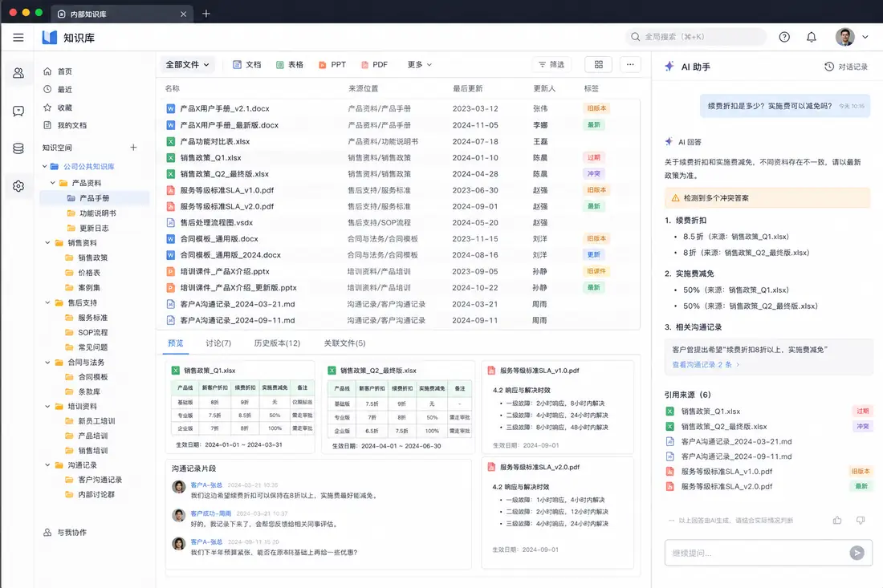The width and height of the screenshot is (883, 588).
Task: Open file row 销售政策_Q2_最终版.xlsx
Action: point(397,174)
